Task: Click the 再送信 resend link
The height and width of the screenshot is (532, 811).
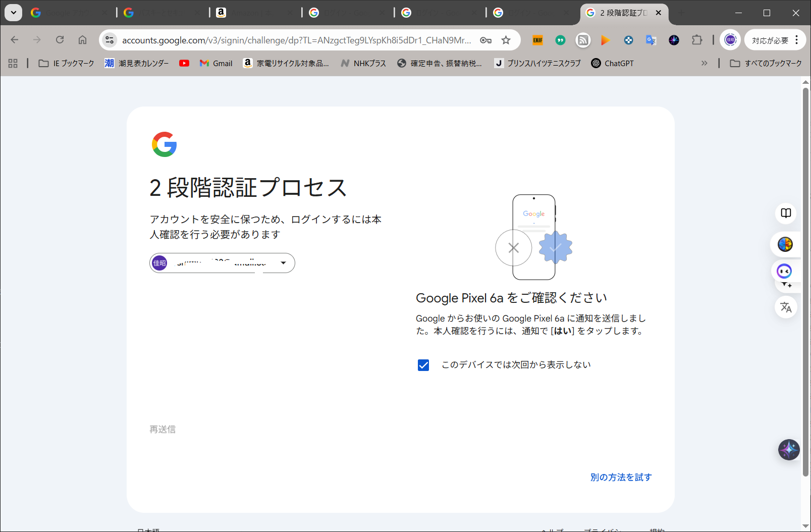Action: pyautogui.click(x=163, y=429)
